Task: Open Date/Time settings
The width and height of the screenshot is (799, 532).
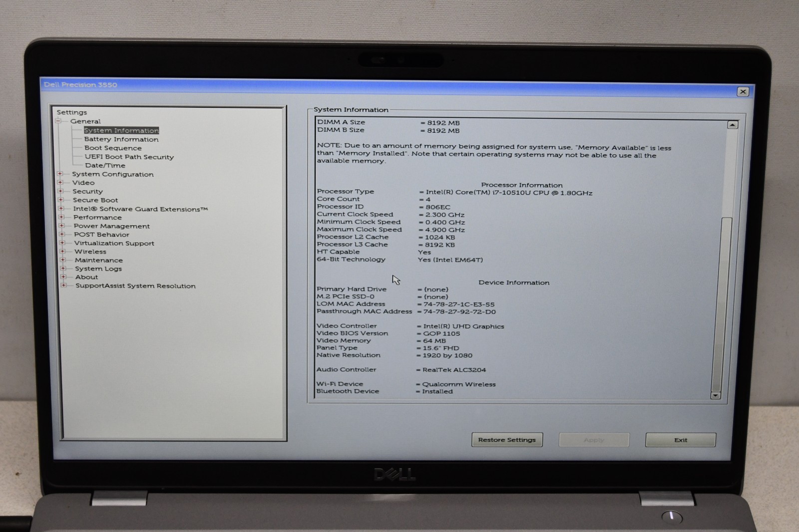Action: [105, 165]
